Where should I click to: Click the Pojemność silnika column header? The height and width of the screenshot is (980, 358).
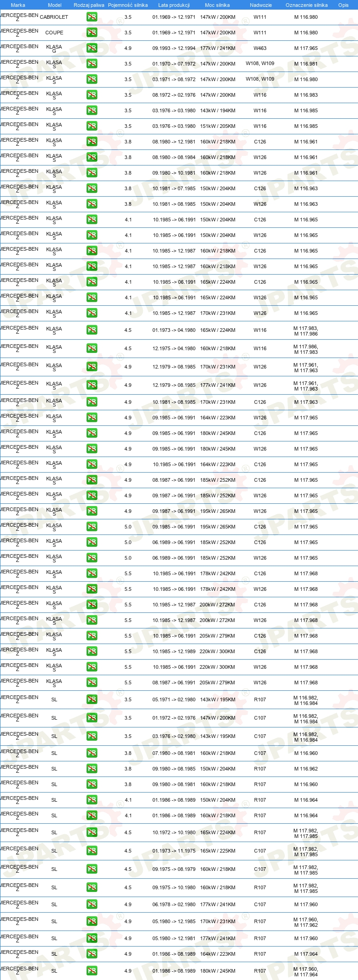[128, 5]
